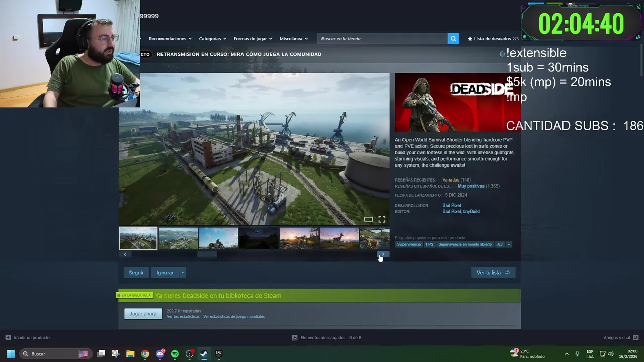Open the volume tray icon

coord(611,354)
